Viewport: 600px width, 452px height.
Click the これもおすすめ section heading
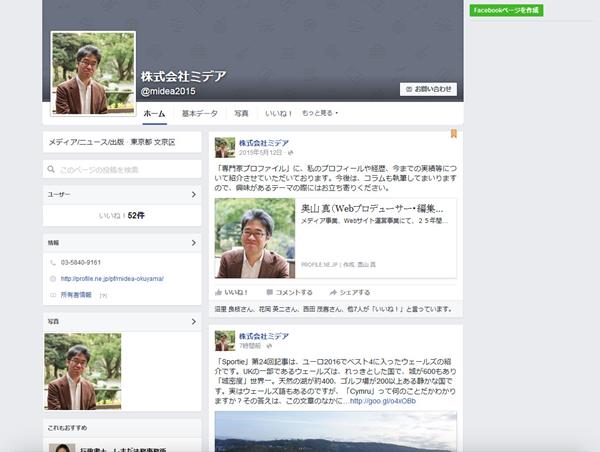pos(67,428)
